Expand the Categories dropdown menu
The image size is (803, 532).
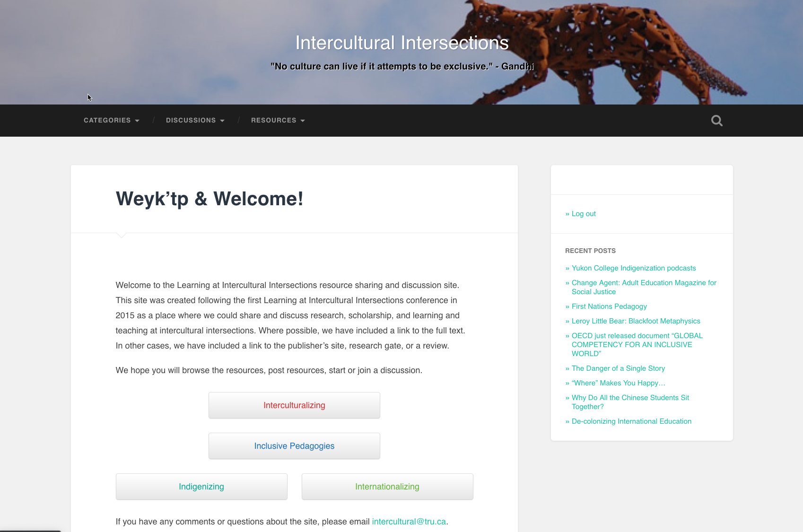(111, 121)
